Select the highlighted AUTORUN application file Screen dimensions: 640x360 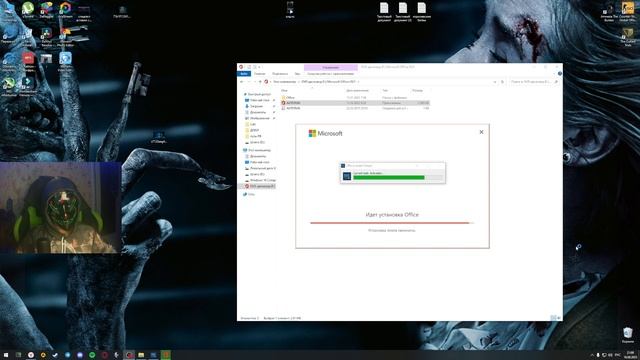point(355,103)
